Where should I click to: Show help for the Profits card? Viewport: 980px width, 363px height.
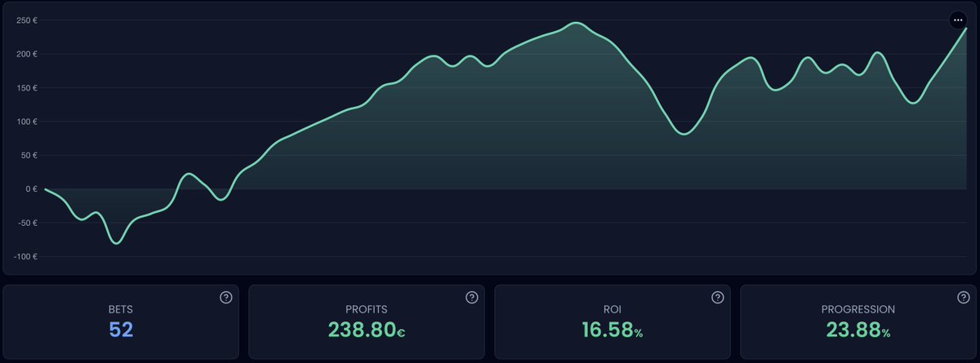pos(471,298)
